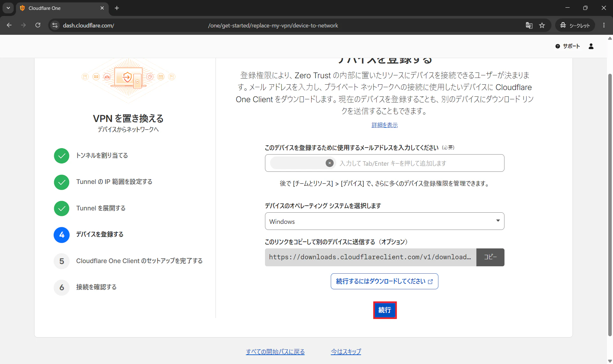Select step トンネルを割り当てる
Image resolution: width=613 pixels, height=364 pixels.
(x=102, y=155)
